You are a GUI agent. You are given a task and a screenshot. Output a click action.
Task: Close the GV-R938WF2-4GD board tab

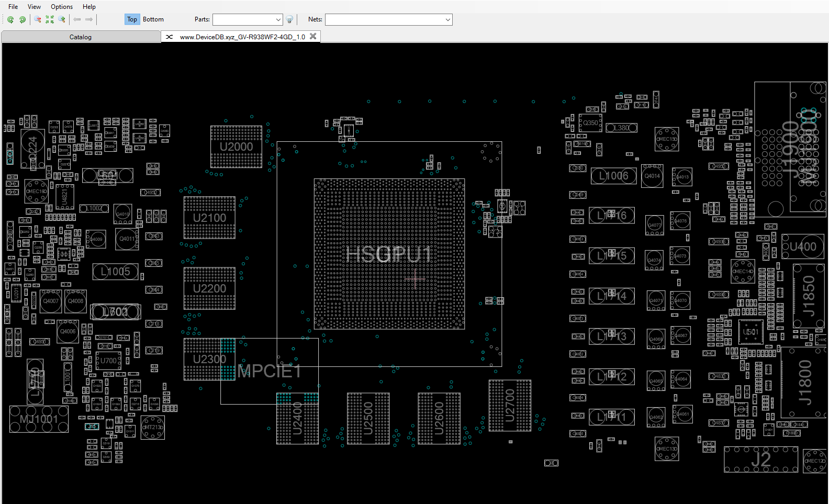(313, 36)
